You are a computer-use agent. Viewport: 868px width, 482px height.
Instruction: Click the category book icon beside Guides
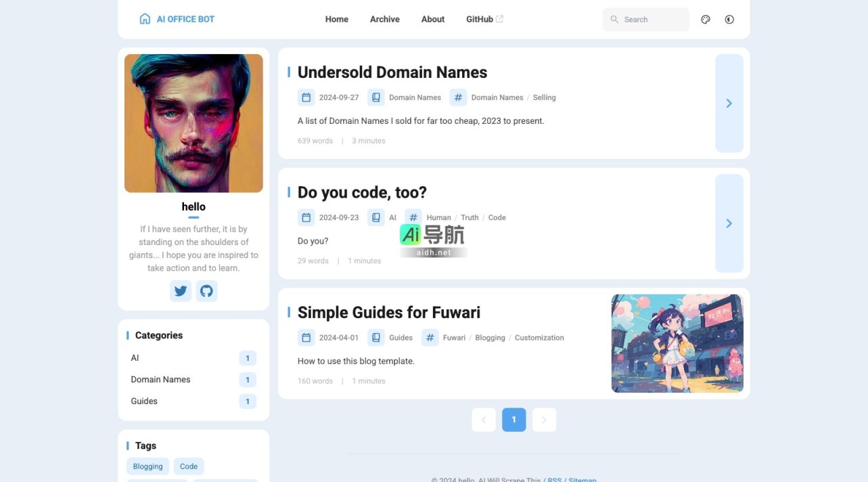tap(376, 336)
